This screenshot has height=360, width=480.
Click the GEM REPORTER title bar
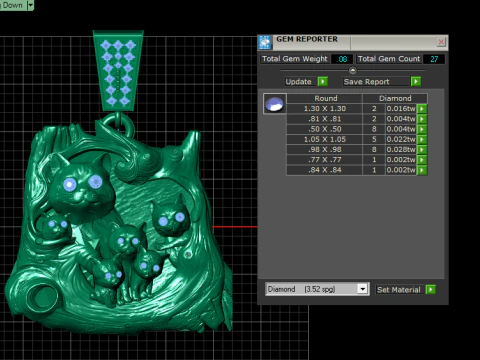[x=353, y=42]
